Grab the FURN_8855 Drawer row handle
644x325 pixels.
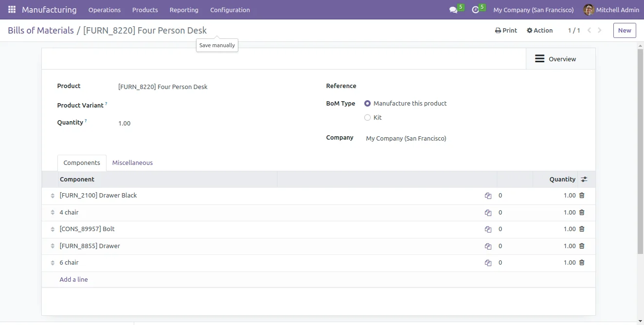point(53,247)
